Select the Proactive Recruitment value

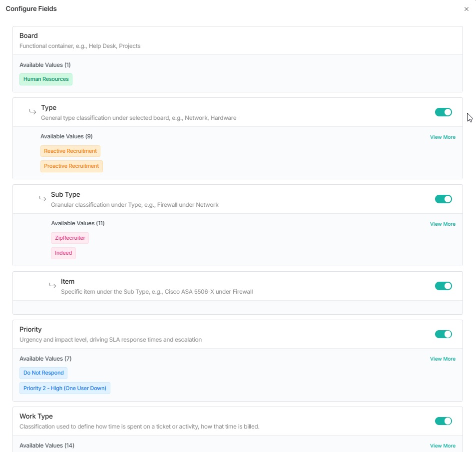71,166
